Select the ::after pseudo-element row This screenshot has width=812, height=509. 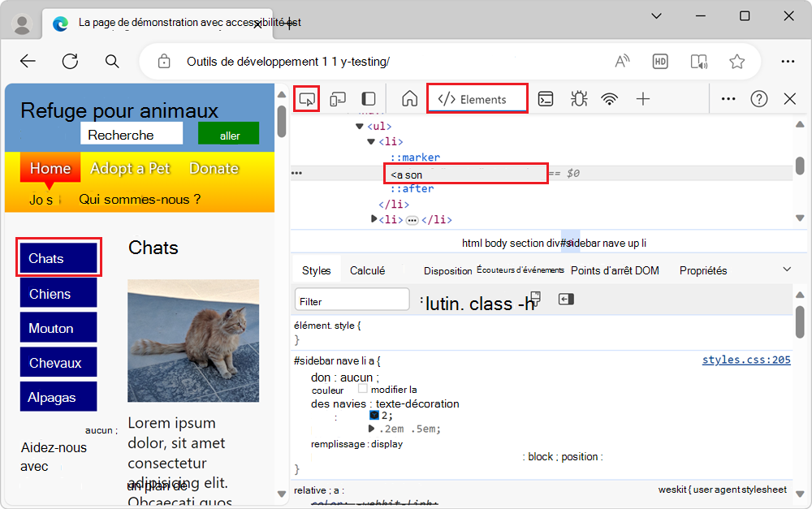pos(412,188)
